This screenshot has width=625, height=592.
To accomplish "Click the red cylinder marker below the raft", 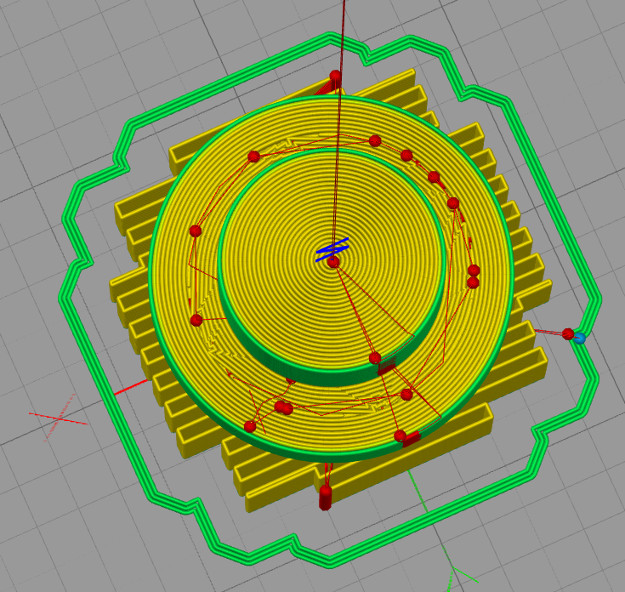I will (x=325, y=497).
